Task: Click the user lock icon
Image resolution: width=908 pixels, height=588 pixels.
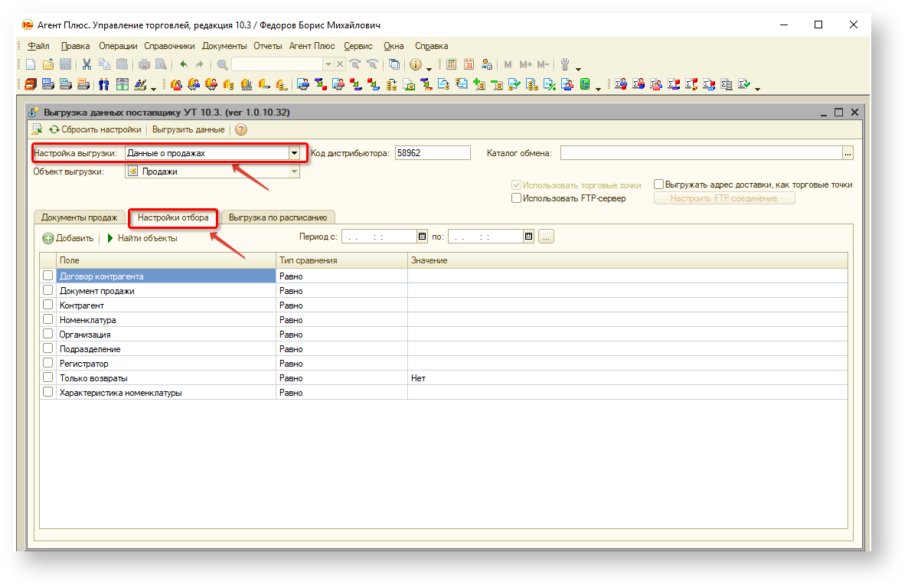Action: (x=487, y=64)
